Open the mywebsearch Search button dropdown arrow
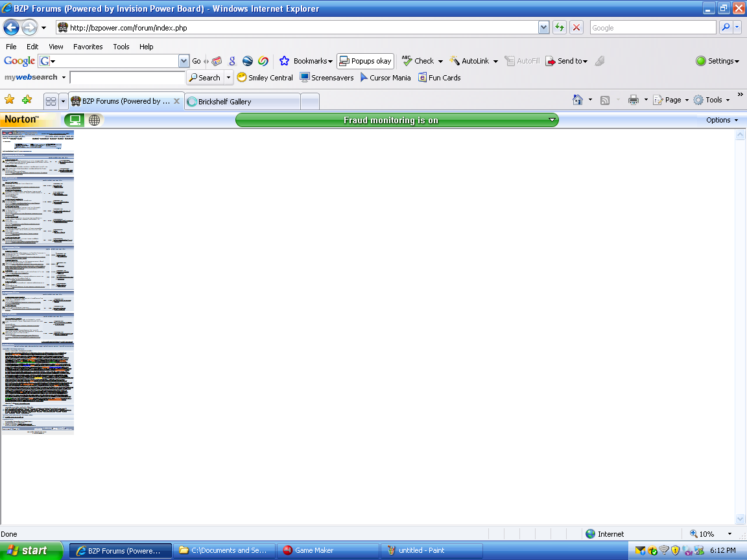The height and width of the screenshot is (560, 747). click(229, 77)
